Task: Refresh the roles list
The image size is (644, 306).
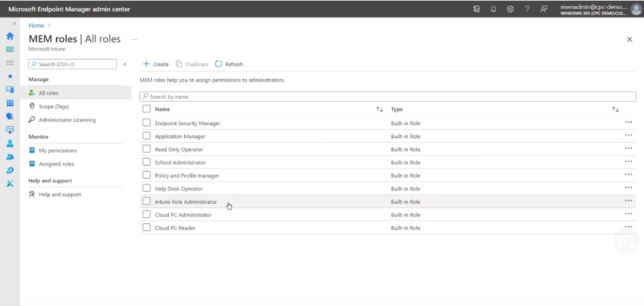Action: [229, 64]
